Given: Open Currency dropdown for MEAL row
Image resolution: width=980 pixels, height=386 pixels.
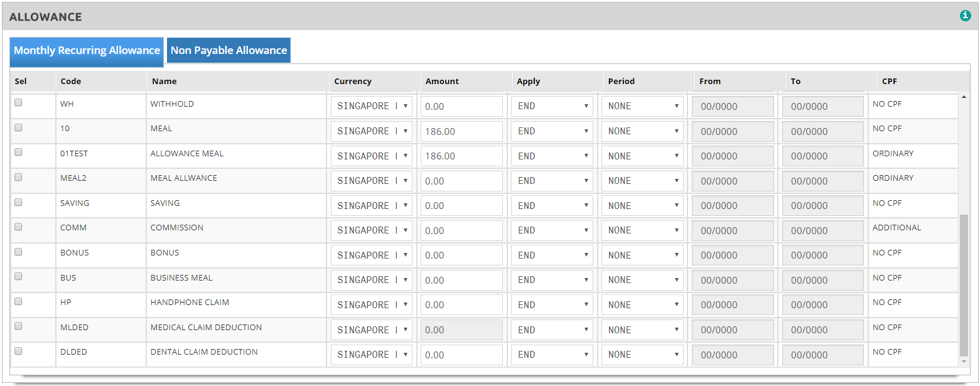Looking at the screenshot, I should (372, 131).
